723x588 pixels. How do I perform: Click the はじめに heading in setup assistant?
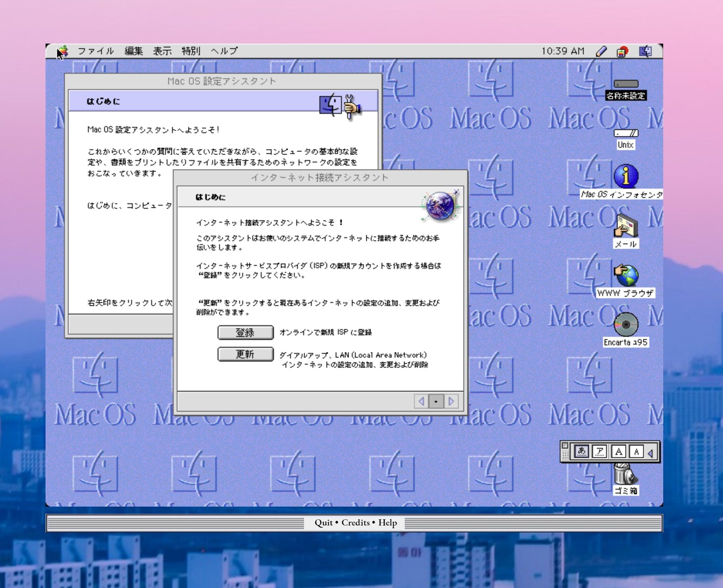click(x=103, y=101)
